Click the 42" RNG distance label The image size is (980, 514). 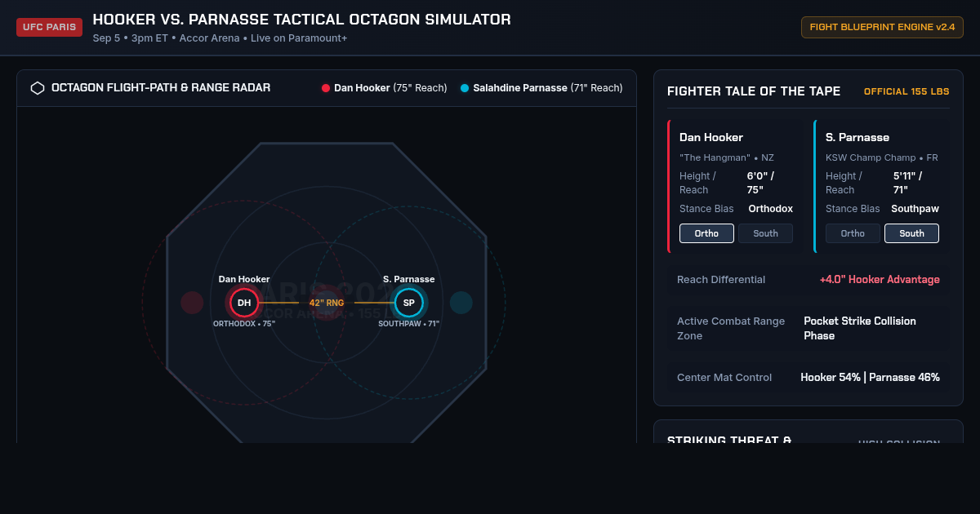click(x=327, y=303)
